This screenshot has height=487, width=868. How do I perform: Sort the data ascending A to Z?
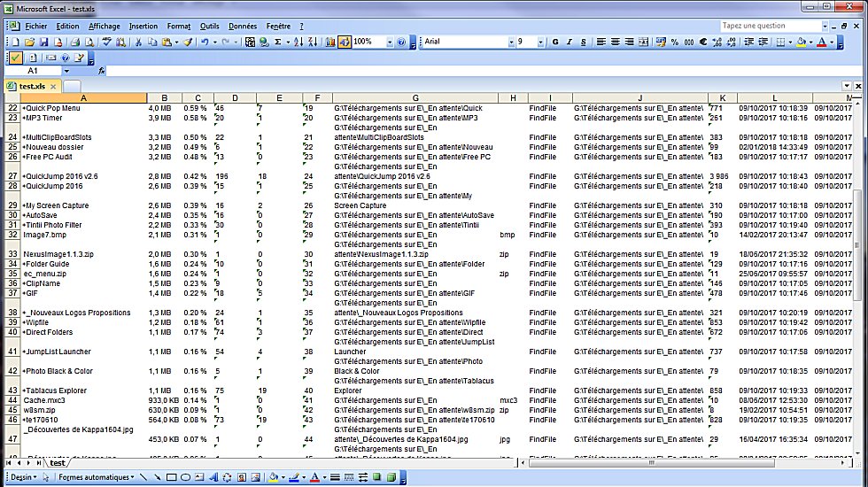298,43
